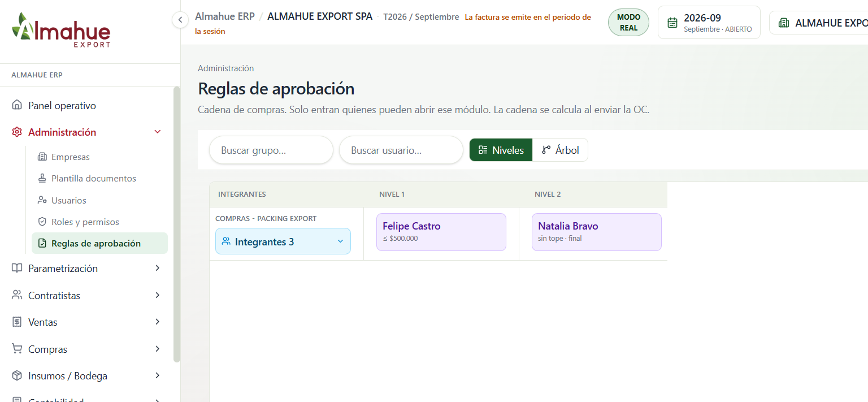Focus the Buscar grupo search field
Image resolution: width=868 pixels, height=402 pixels.
point(271,150)
